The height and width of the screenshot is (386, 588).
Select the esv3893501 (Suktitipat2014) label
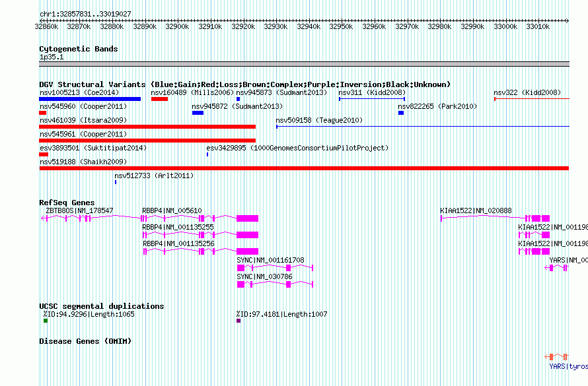coord(93,148)
